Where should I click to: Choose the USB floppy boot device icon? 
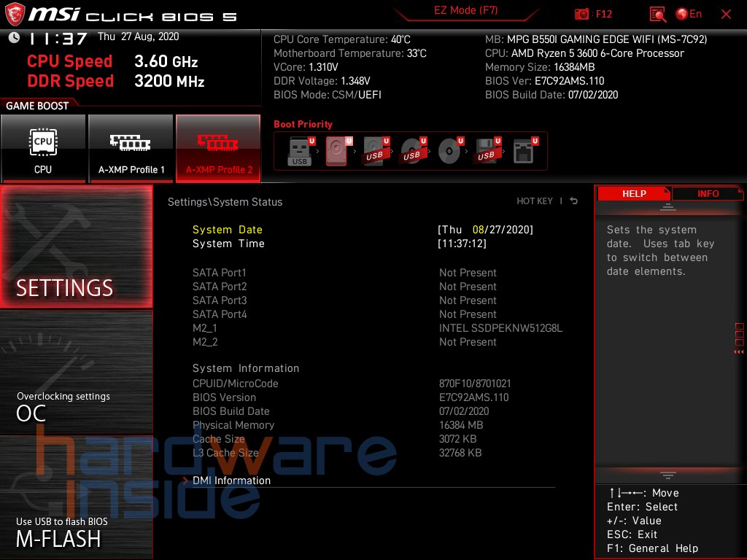point(487,151)
